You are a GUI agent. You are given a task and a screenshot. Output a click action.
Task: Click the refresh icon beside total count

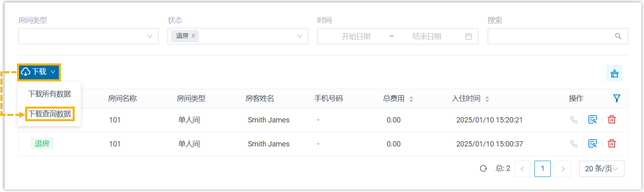[483, 168]
